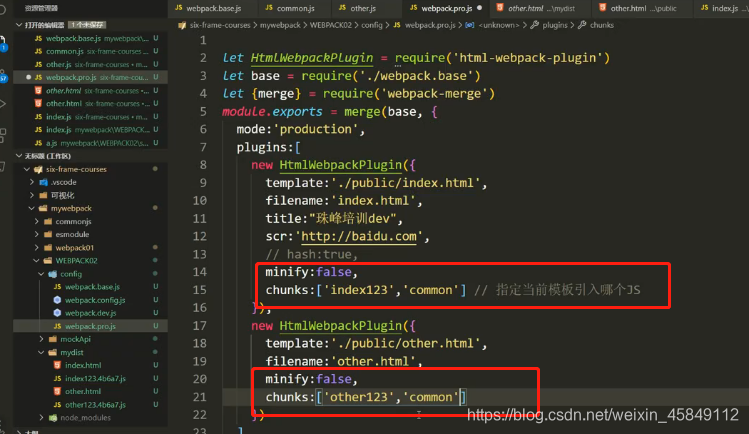
Task: Click line number 21 in the gutter
Action: point(200,397)
